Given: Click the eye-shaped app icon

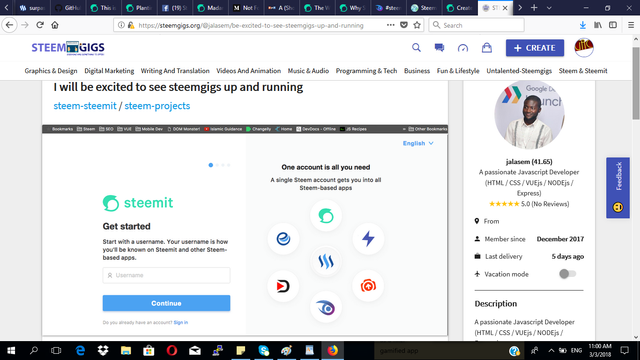Looking at the screenshot, I should point(326,307).
